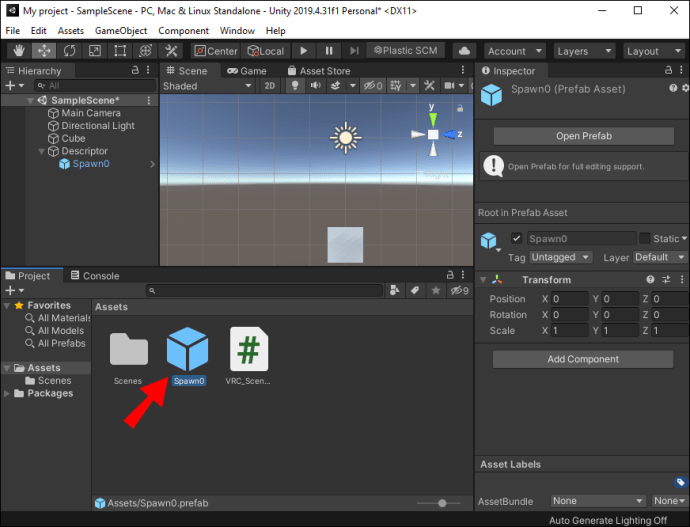Image resolution: width=690 pixels, height=527 pixels.
Task: Save search to Favorites star
Action: click(436, 290)
